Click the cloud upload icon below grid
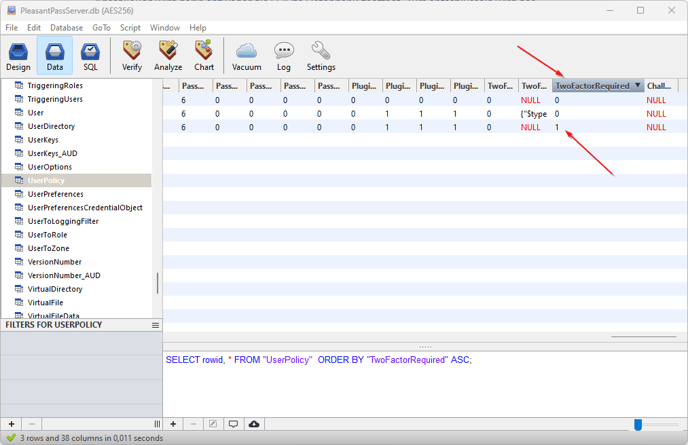 pos(254,424)
